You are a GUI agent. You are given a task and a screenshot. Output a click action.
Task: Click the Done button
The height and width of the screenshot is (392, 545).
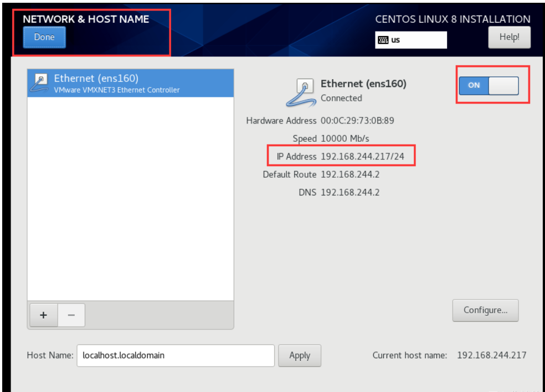point(44,38)
